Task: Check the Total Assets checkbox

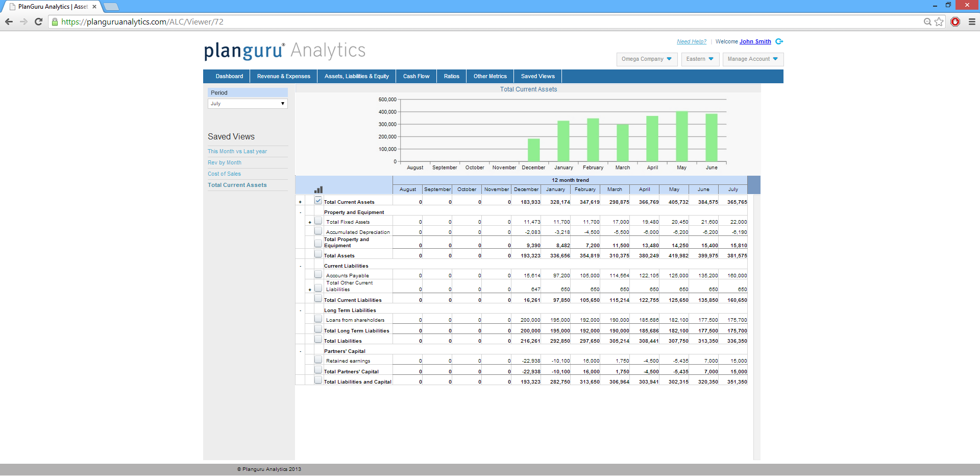Action: (318, 254)
